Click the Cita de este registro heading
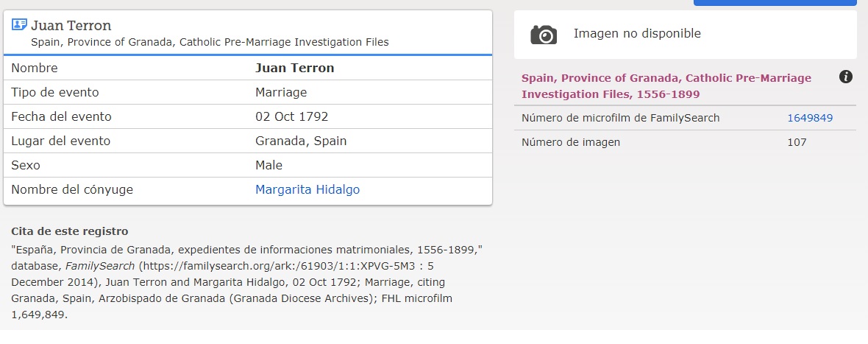The height and width of the screenshot is (344, 868). (x=70, y=231)
